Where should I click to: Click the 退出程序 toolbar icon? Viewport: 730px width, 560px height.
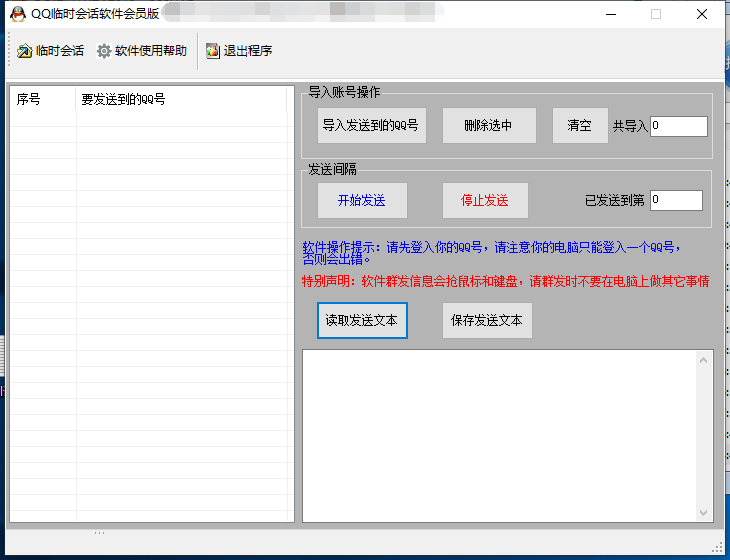[x=213, y=51]
